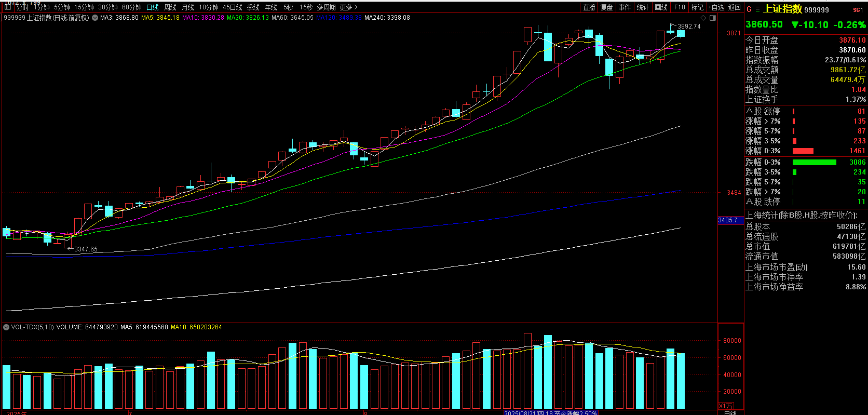The width and height of the screenshot is (868, 415).
Task: Open the F10 company info page
Action: click(679, 7)
